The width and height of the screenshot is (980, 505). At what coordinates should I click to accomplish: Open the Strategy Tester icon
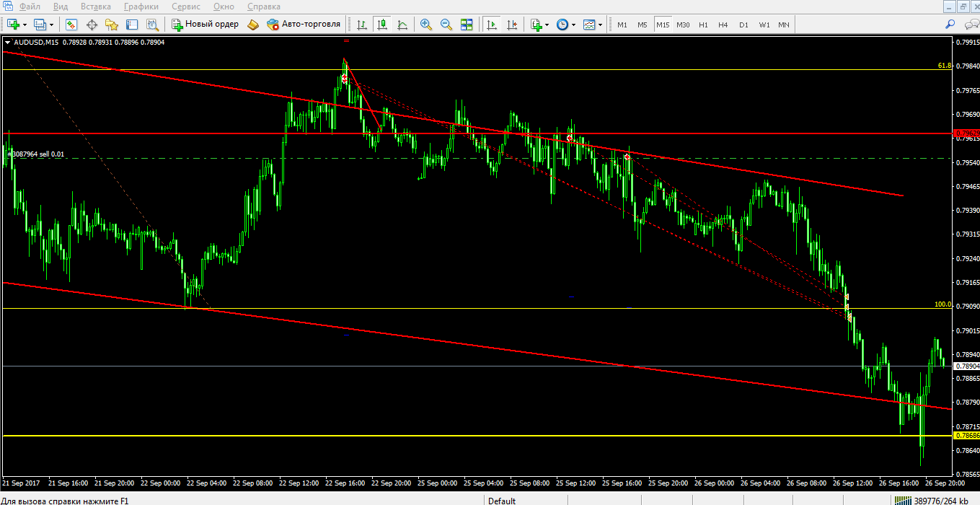(152, 25)
